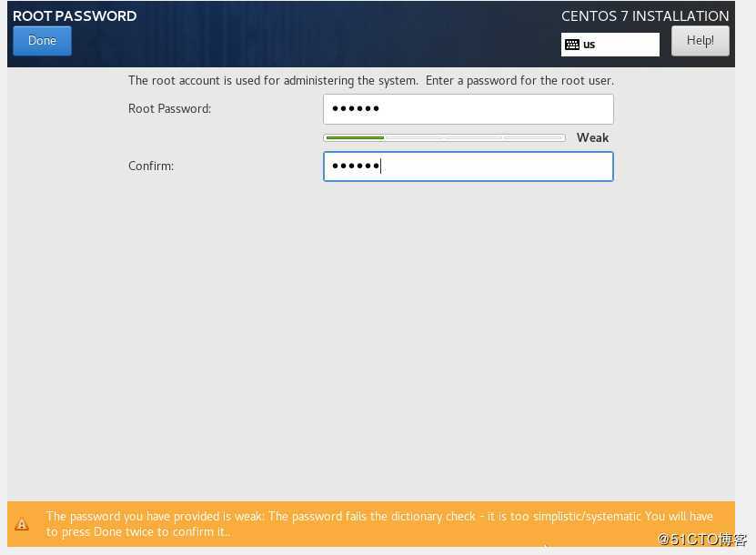Image resolution: width=756 pixels, height=555 pixels.
Task: Select the us keyboard layout indicator
Action: (610, 45)
